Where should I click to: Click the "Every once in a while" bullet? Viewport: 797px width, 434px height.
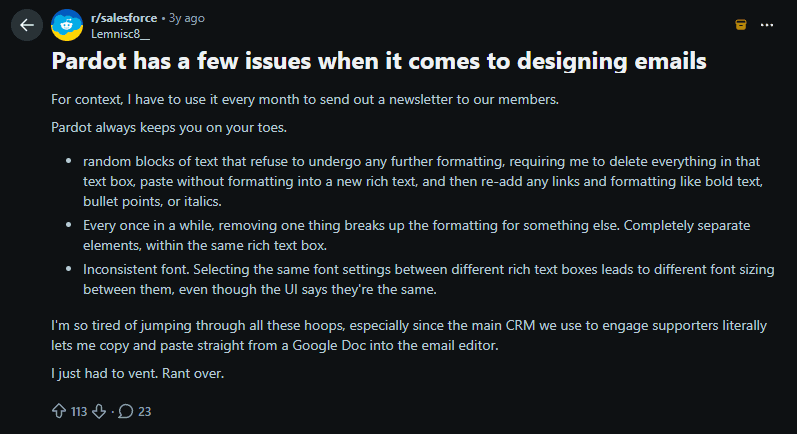tap(417, 235)
